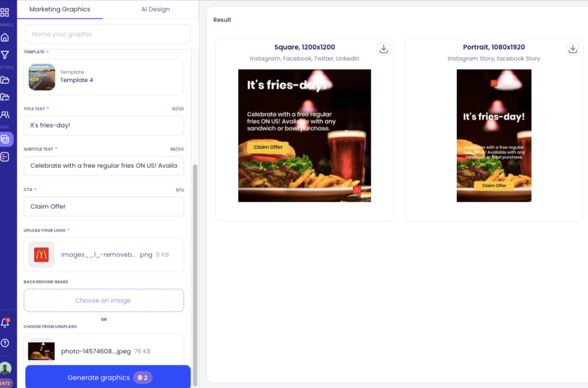Click the Subtitle Text field

coord(104,166)
